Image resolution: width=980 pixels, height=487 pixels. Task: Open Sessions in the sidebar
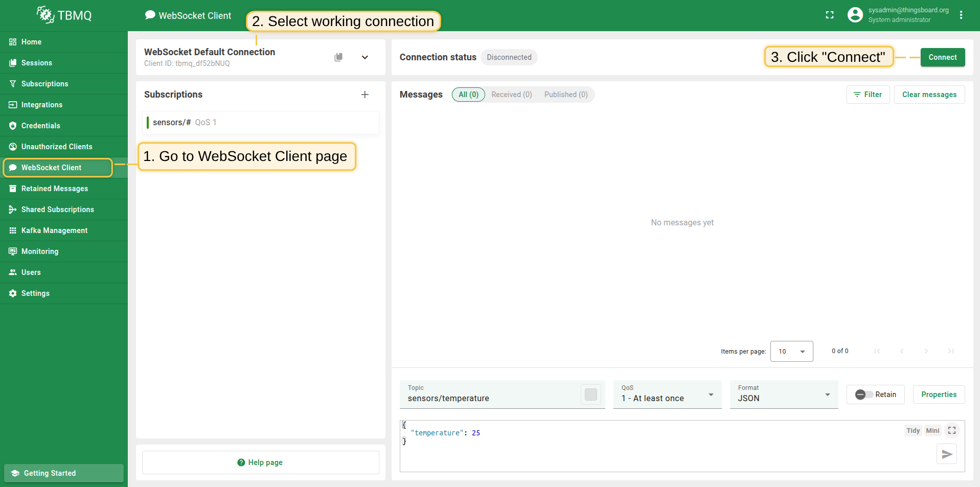click(37, 63)
